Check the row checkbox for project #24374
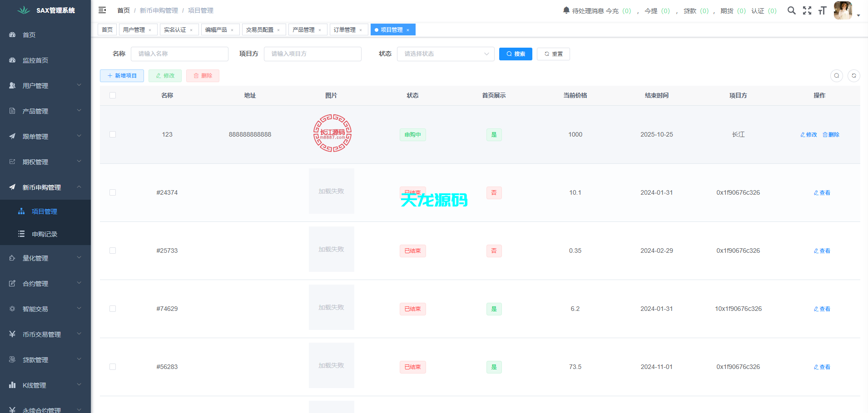The width and height of the screenshot is (868, 413). [x=113, y=192]
